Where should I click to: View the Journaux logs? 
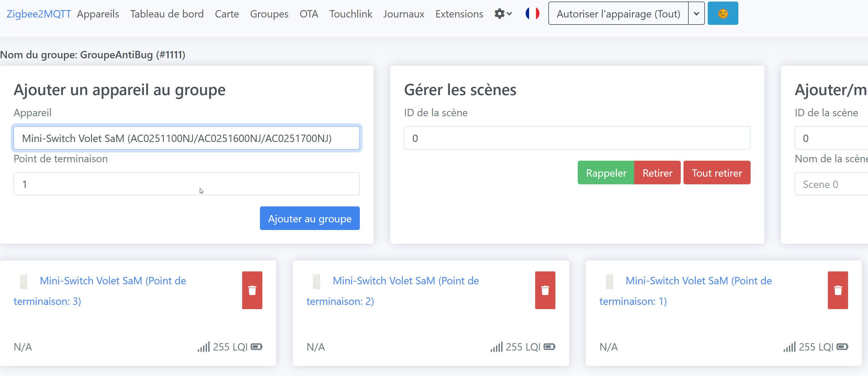tap(404, 14)
